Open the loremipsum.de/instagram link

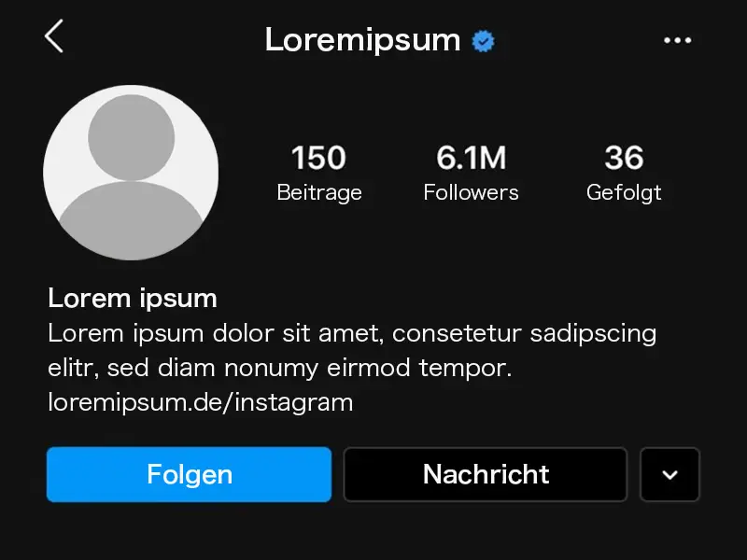click(201, 402)
